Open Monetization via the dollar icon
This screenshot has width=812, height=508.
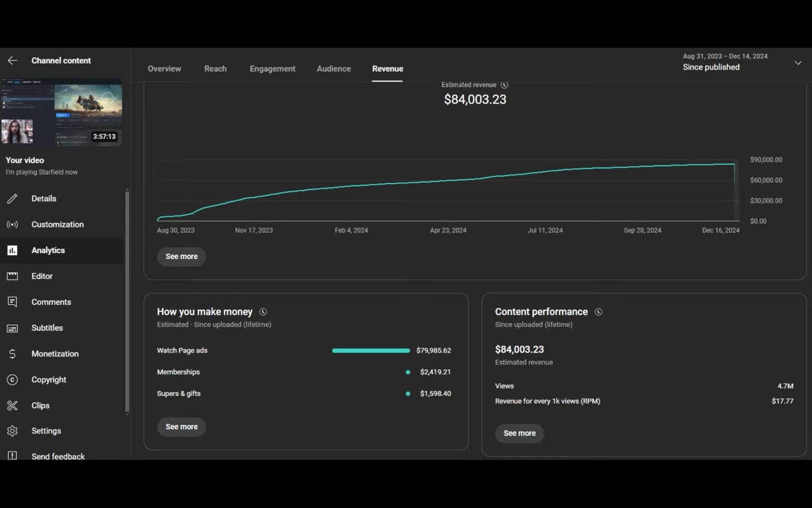coord(12,354)
